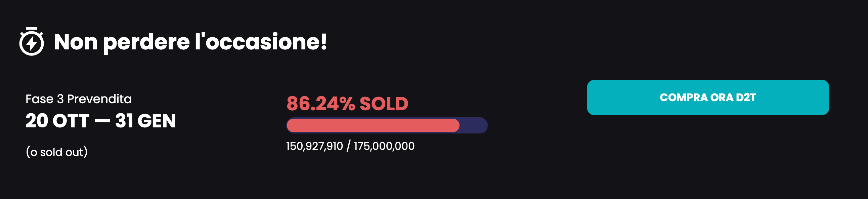Click the 'Fase 3 Prevendita' label
This screenshot has height=199, width=868.
pos(79,99)
